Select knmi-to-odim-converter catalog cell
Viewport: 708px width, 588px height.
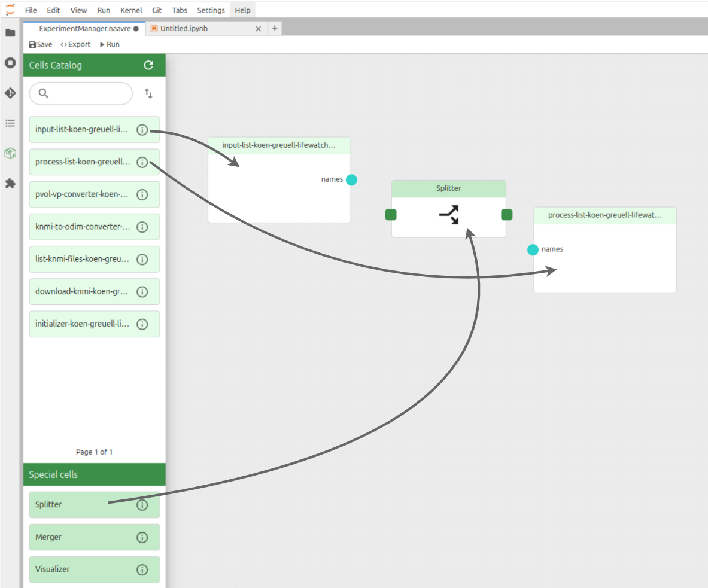click(x=95, y=227)
